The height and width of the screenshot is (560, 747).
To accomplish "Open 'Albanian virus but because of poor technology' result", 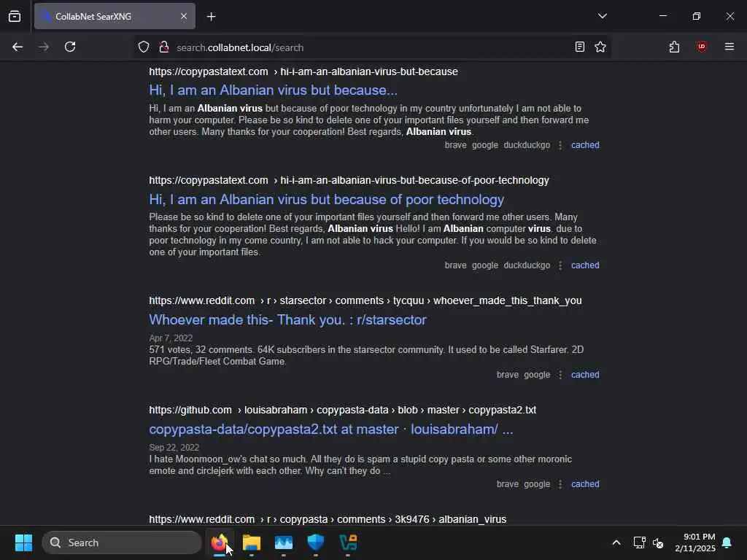I will [x=326, y=199].
